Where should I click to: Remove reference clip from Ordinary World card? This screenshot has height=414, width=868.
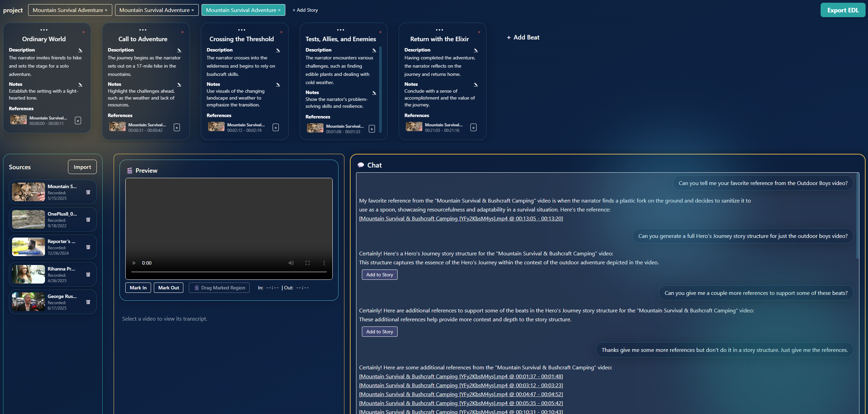[x=78, y=121]
